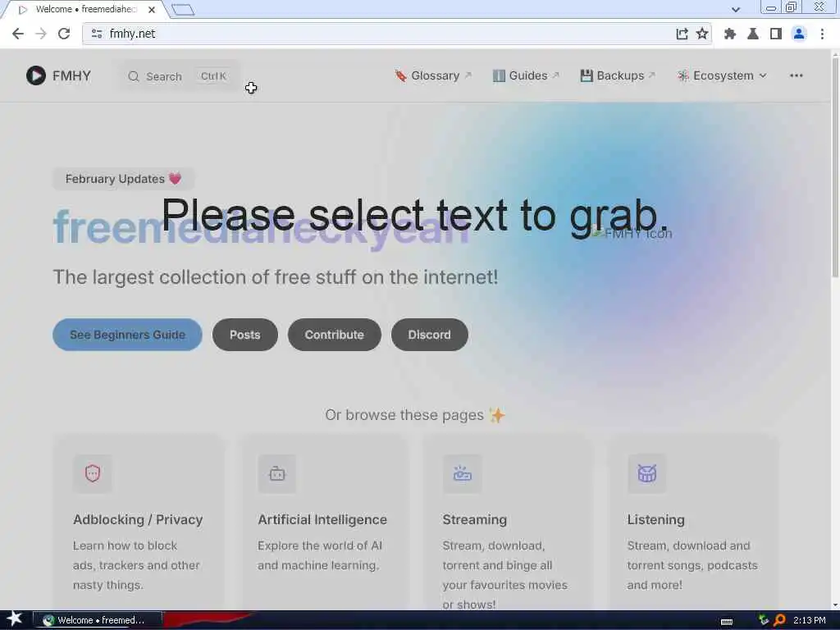Viewport: 840px width, 630px height.
Task: Open the extensions puzzle icon
Action: coord(729,34)
